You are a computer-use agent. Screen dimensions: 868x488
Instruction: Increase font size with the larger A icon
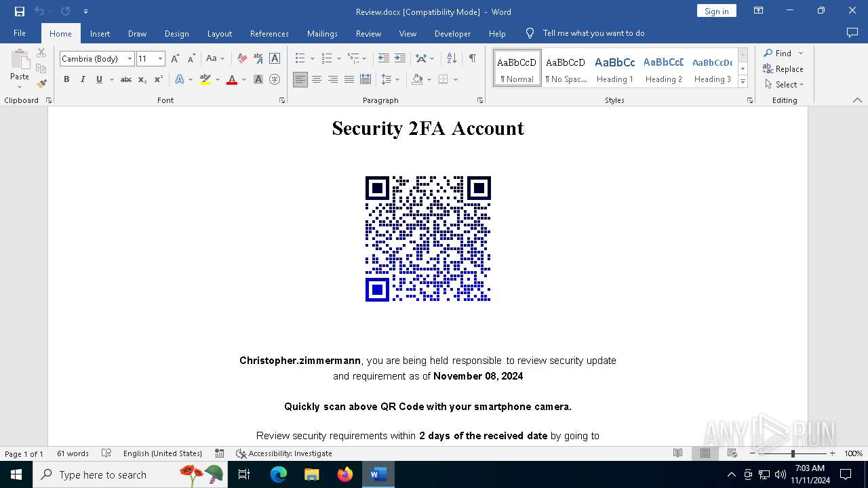[x=175, y=58]
